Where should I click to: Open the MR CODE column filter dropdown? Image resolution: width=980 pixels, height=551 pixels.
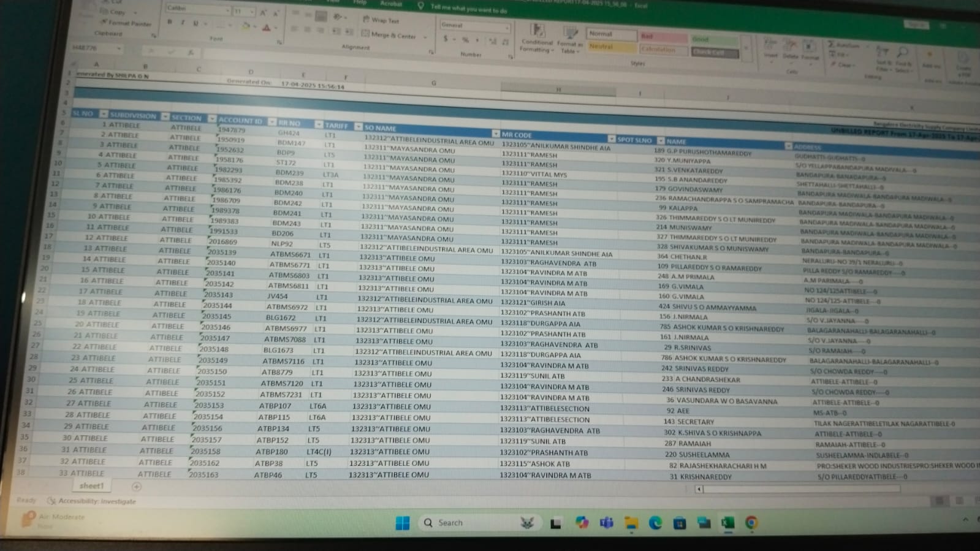point(611,139)
